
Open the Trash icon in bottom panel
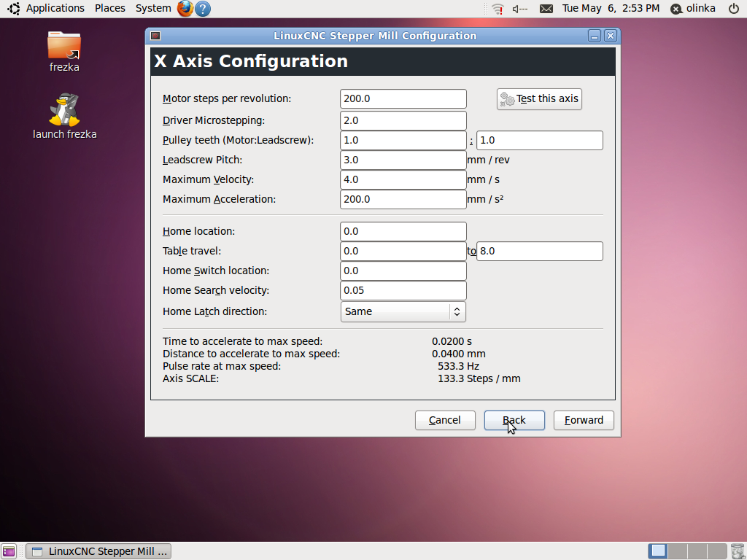pos(738,551)
